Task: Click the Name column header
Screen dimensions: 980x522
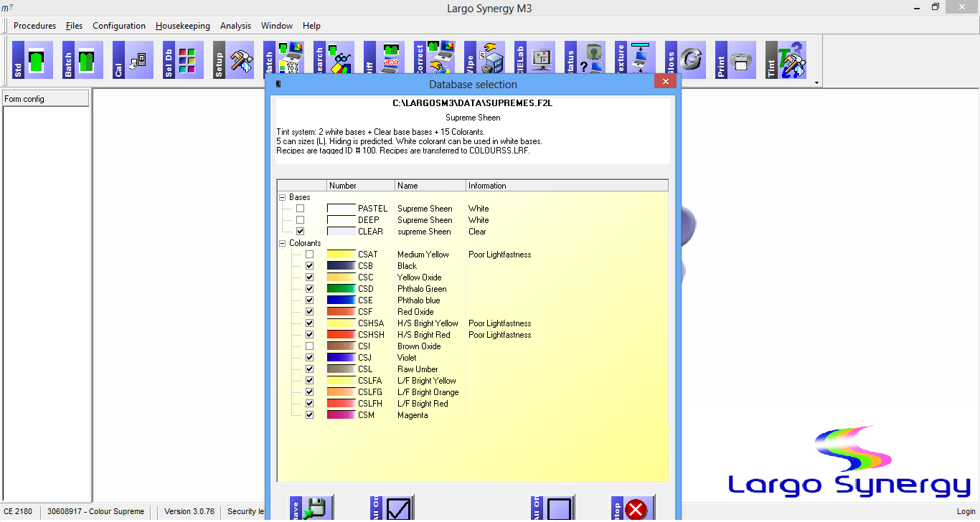Action: pos(429,186)
